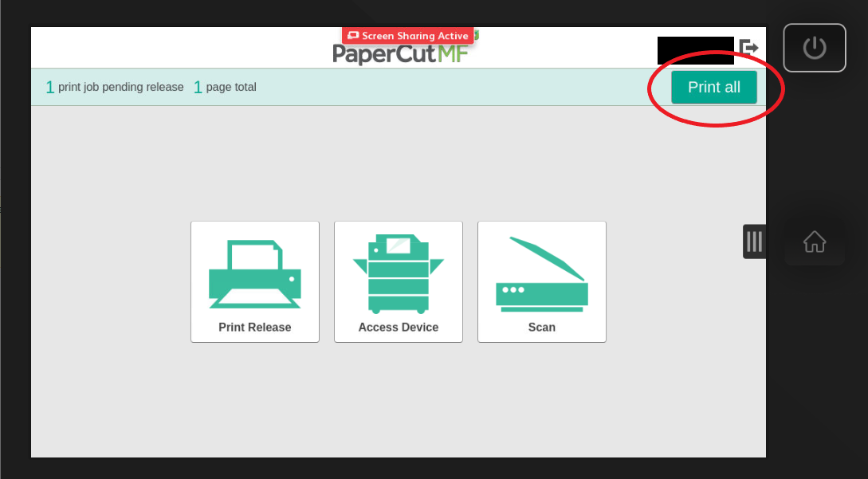868x479 pixels.
Task: Click the Print Release text label
Action: 254,328
